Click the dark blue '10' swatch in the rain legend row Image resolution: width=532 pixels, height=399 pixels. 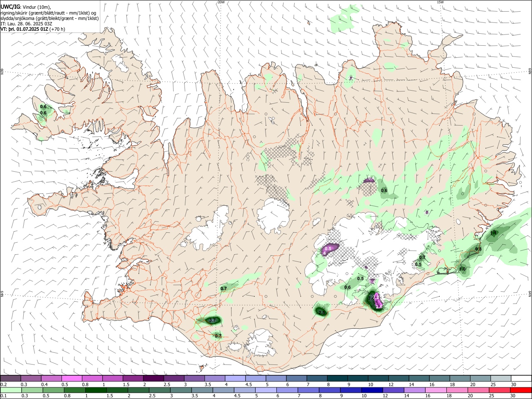tap(371, 390)
